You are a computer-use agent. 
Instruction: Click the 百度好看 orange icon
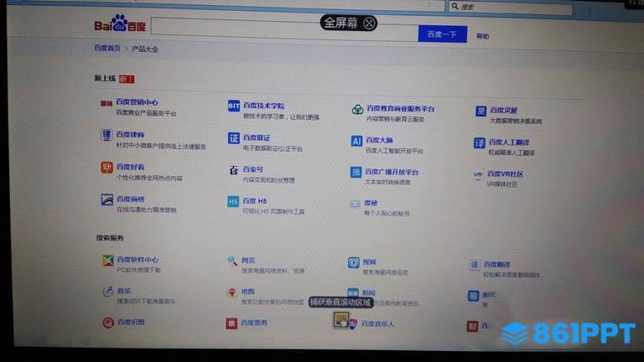point(106,168)
